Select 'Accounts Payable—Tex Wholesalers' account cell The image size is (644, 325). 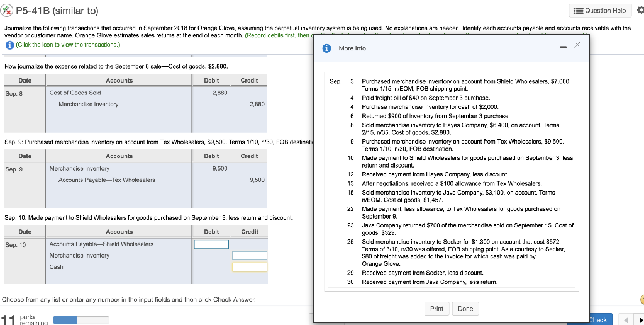pyautogui.click(x=107, y=180)
